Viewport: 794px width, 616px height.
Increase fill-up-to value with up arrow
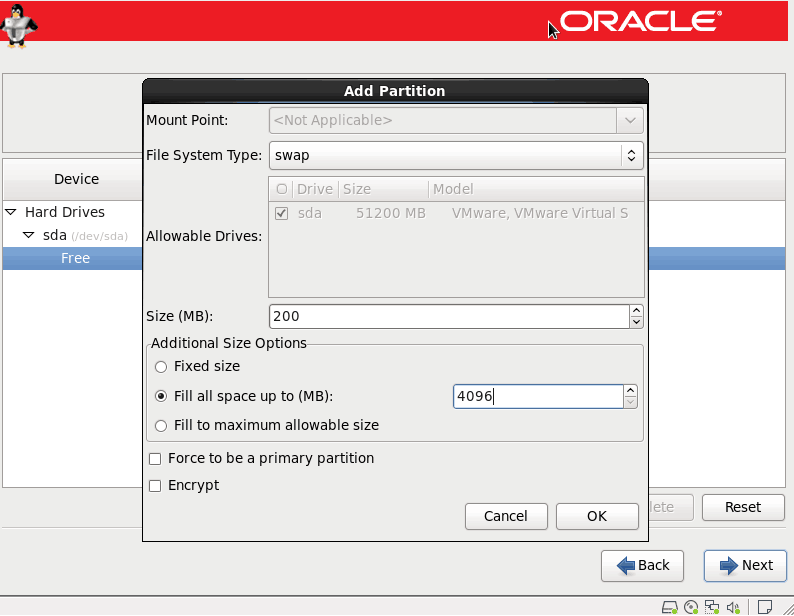[x=630, y=391]
